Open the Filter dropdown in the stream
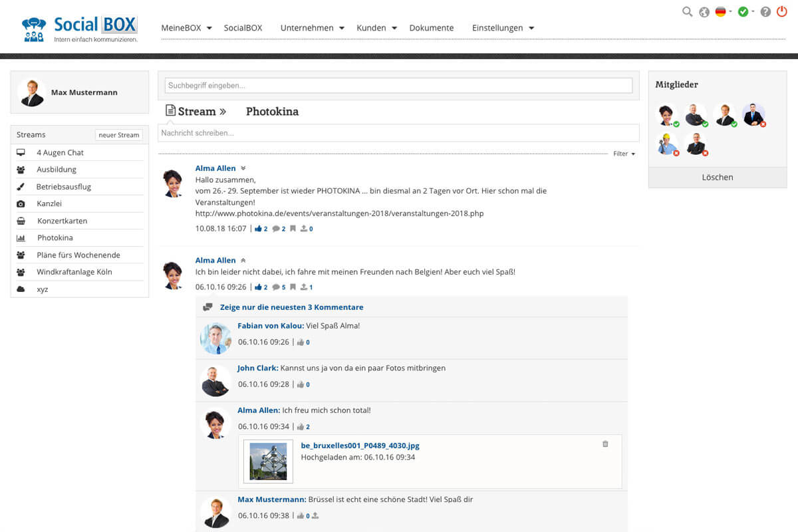Viewport: 798px width, 532px height. coord(624,154)
